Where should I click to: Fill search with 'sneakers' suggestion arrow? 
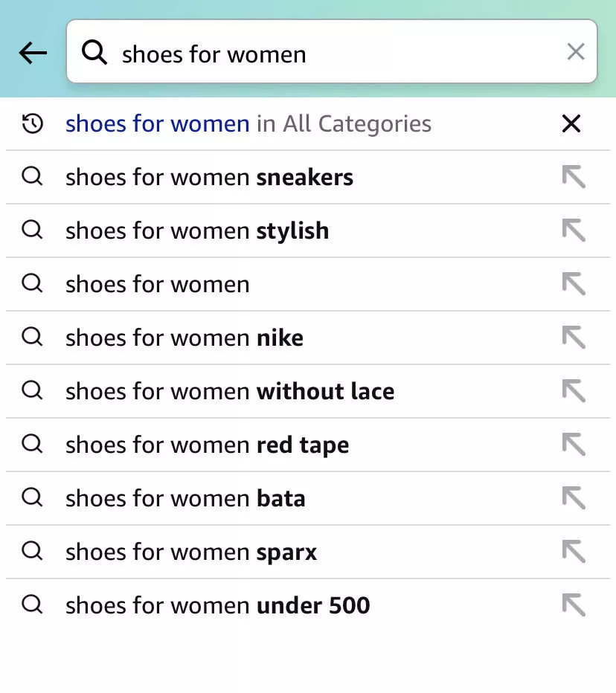(x=574, y=177)
